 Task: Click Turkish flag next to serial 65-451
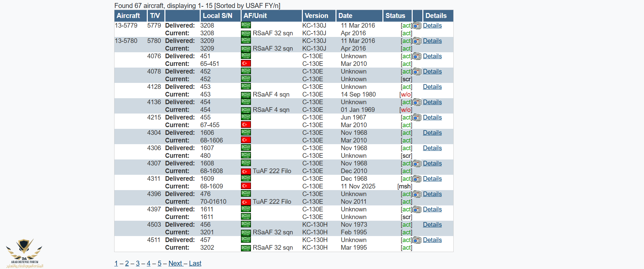[x=246, y=64]
